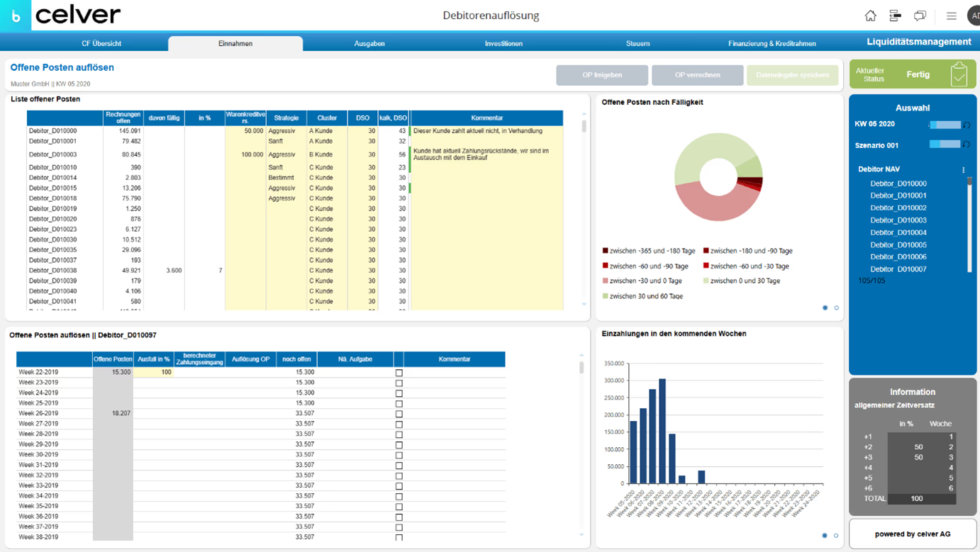Select Debitor_D010003 in the Debitor NAV list
The height and width of the screenshot is (552, 980).
point(898,220)
